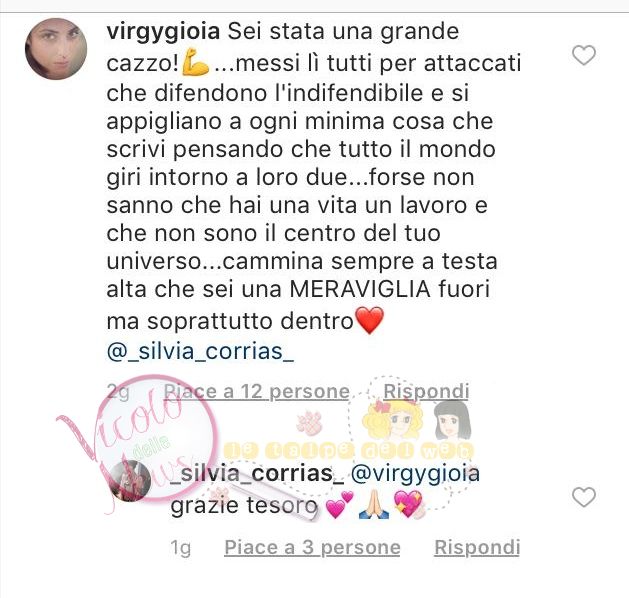Open _silvia_corrias_ small profile avatar
This screenshot has width=629, height=598.
tap(130, 481)
